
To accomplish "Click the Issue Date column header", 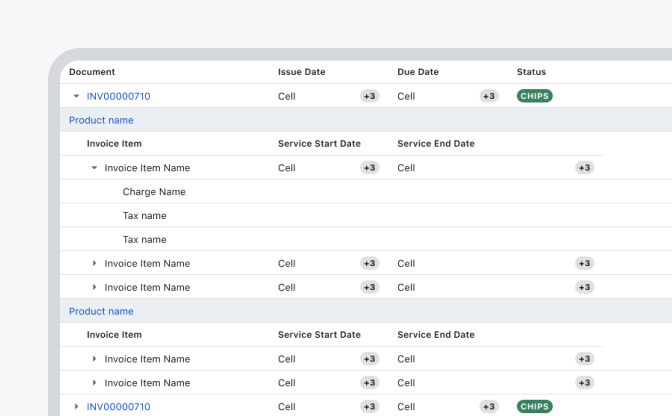I will (301, 72).
